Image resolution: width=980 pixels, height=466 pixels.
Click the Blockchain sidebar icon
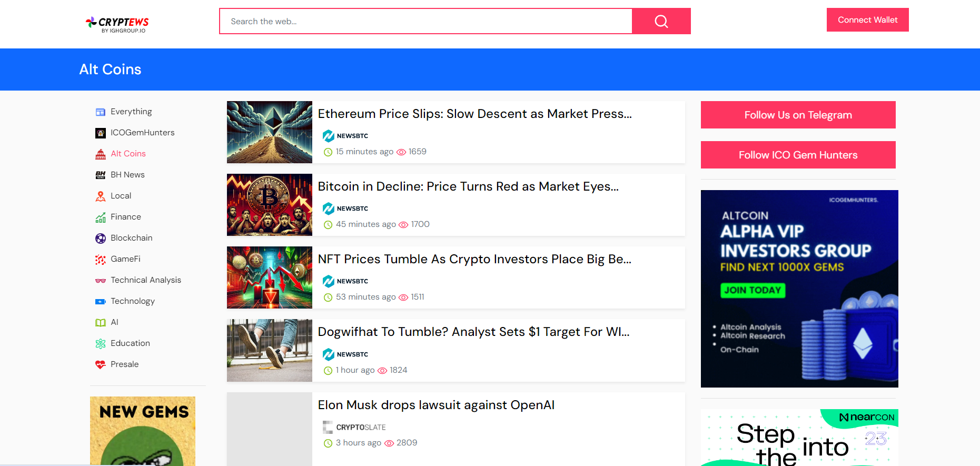point(101,238)
